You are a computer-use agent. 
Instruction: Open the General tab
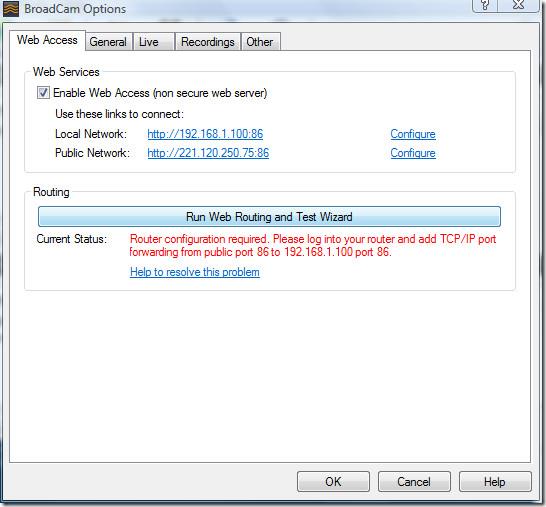click(x=108, y=42)
